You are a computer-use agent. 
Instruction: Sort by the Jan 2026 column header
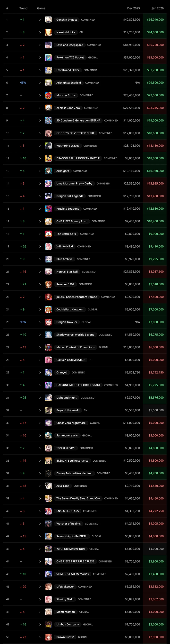158,8
